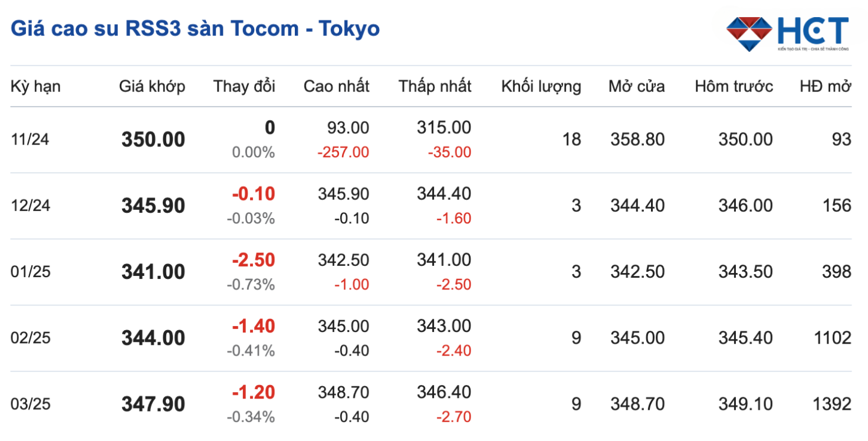Click the -1.20 change value
Image resolution: width=868 pixels, height=441 pixels.
click(253, 392)
